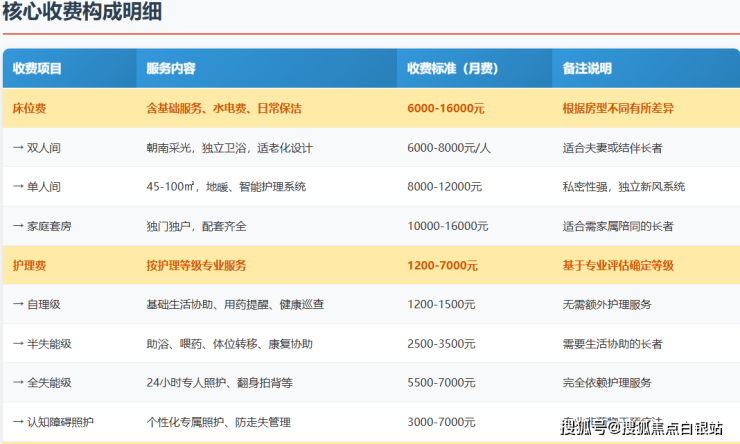Select the → 双人间 row item
The image size is (740, 444).
click(x=40, y=147)
